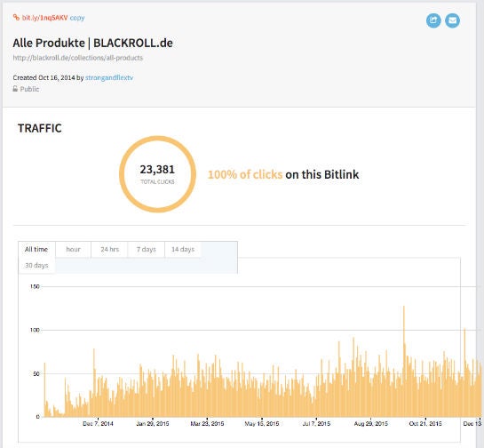
Task: Switch to the hour tab
Action: pos(73,250)
